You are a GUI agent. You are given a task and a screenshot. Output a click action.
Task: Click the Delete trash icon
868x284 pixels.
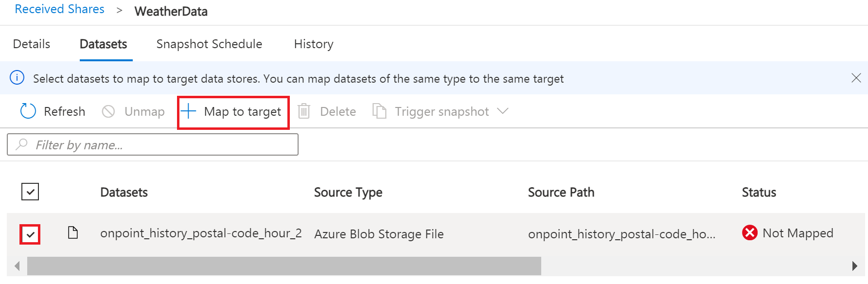click(x=303, y=111)
